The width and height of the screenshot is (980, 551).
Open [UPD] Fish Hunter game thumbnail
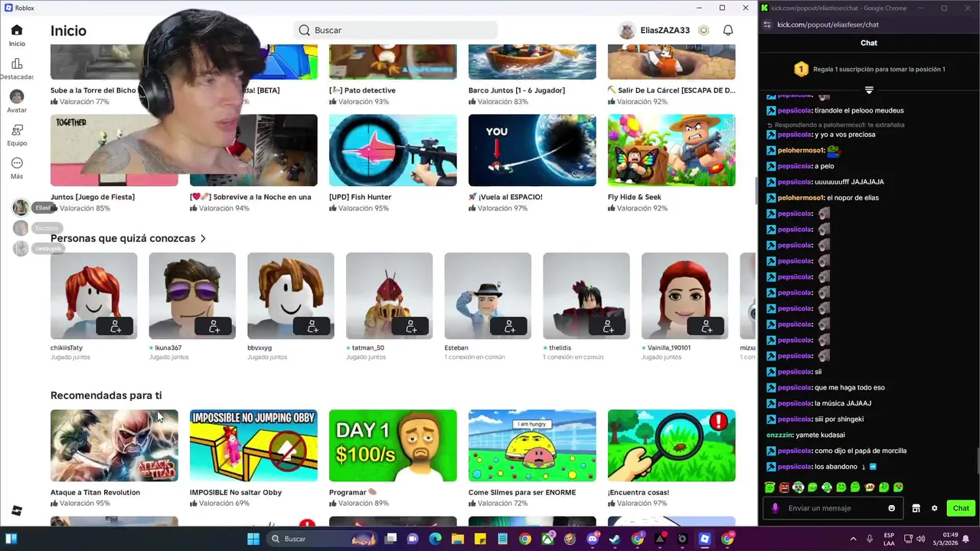tap(393, 150)
